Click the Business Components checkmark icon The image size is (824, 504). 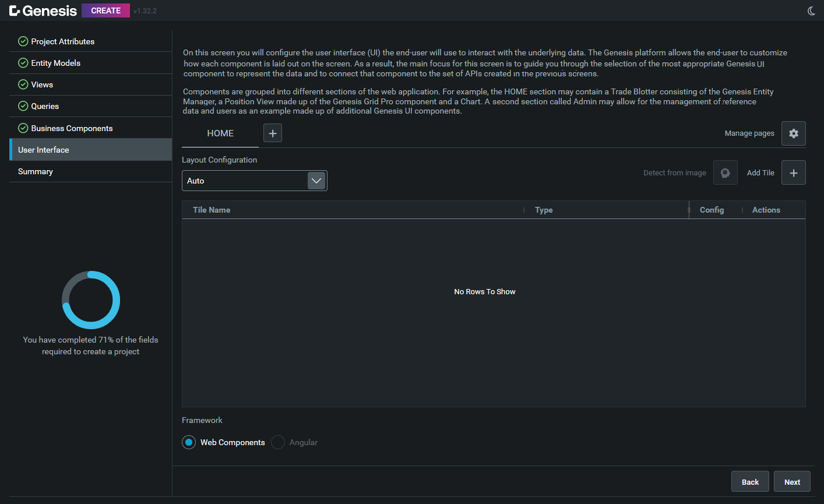coord(23,128)
